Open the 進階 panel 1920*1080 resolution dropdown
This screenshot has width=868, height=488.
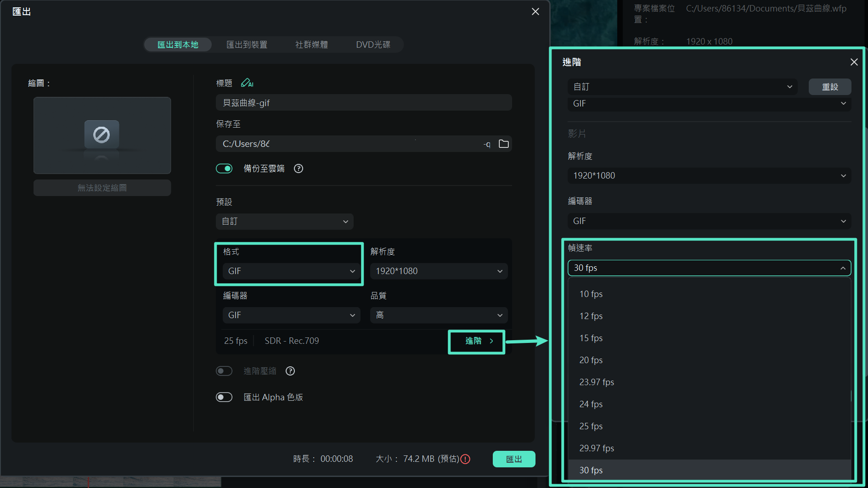[710, 175]
